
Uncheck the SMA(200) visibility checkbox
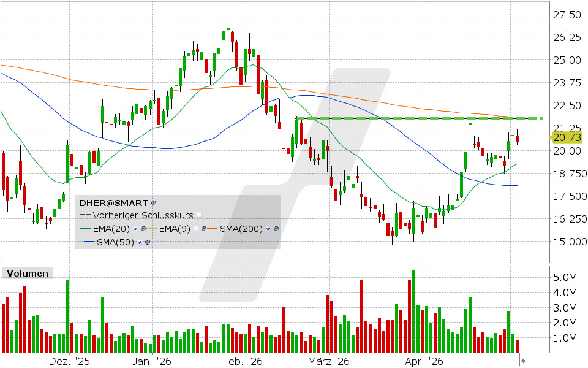coord(268,229)
